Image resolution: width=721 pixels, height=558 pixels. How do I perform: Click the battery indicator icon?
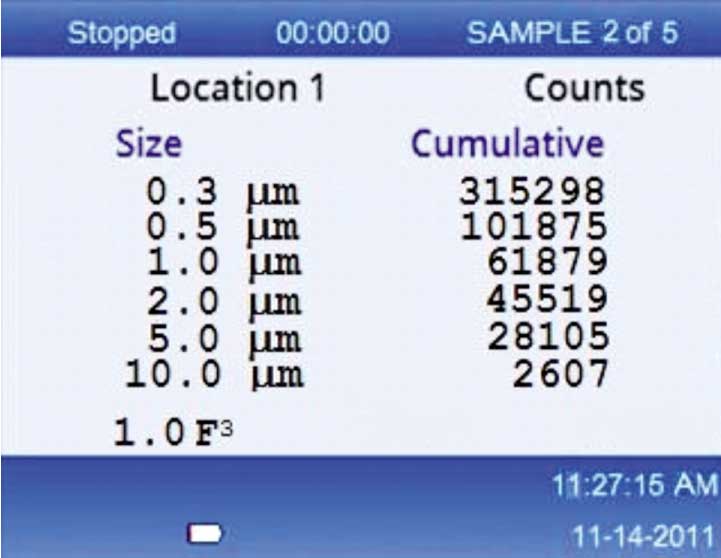(x=205, y=534)
